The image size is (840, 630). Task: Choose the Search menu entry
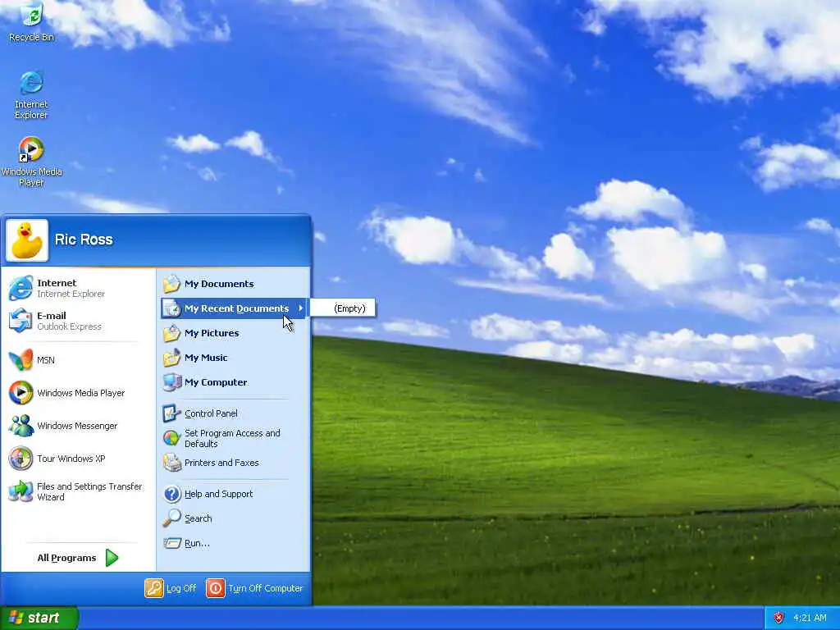pyautogui.click(x=235, y=518)
